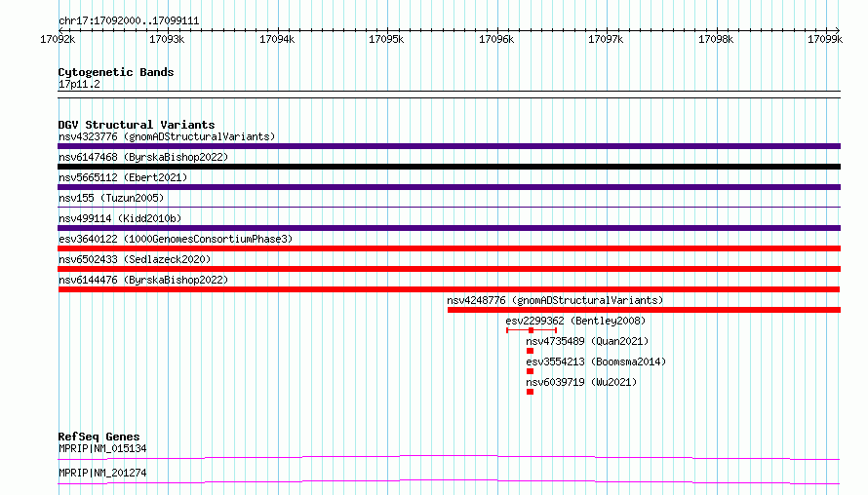This screenshot has height=495, width=868.
Task: Click the nsv4323776 gnomAD variant bar
Action: click(449, 146)
